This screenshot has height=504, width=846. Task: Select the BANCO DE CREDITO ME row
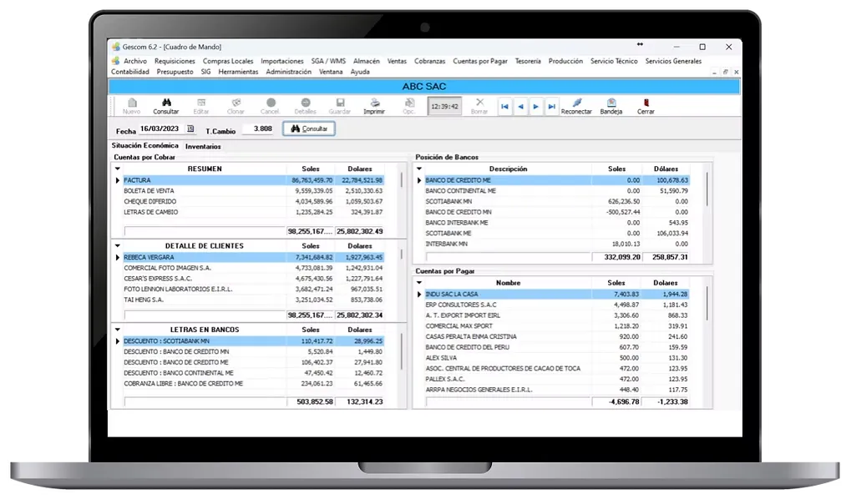pos(557,180)
